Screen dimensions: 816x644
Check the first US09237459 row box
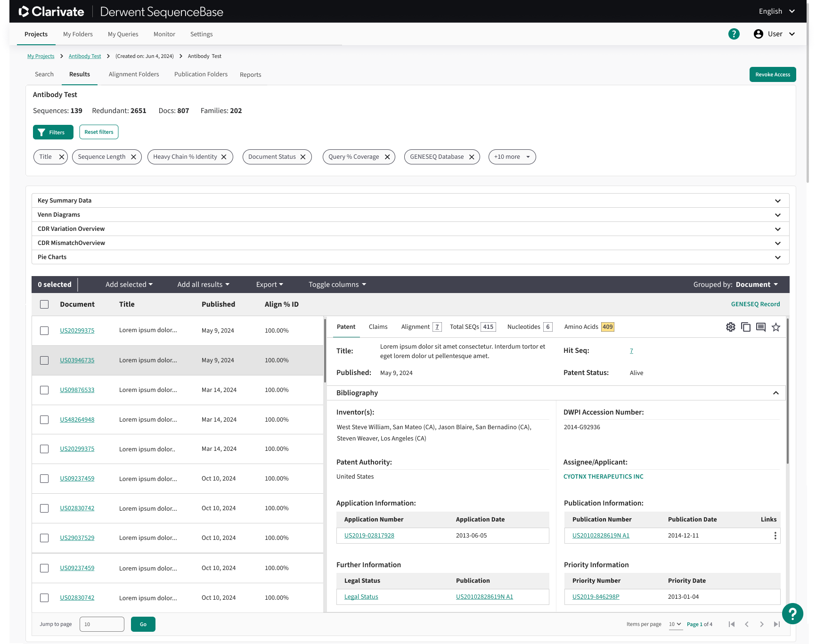point(44,479)
